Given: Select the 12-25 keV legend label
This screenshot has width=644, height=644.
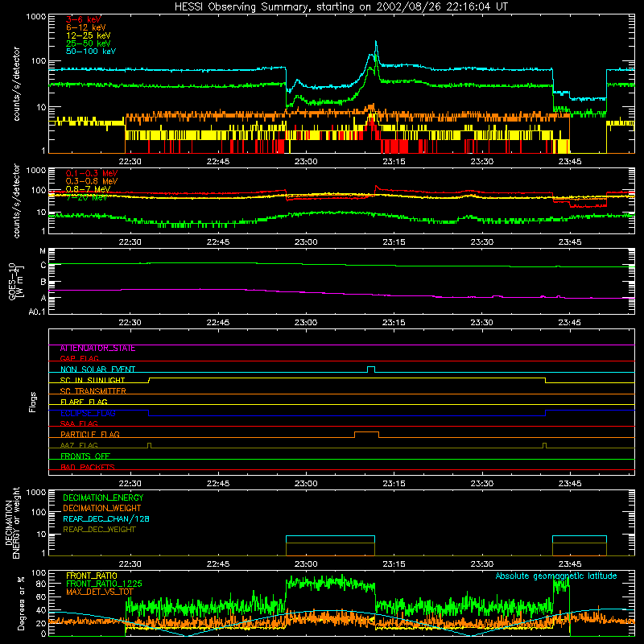Looking at the screenshot, I should pyautogui.click(x=89, y=35).
